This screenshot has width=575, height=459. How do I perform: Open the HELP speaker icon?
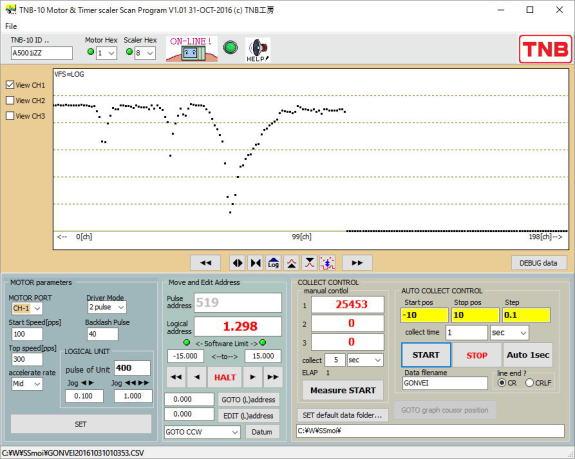click(258, 49)
